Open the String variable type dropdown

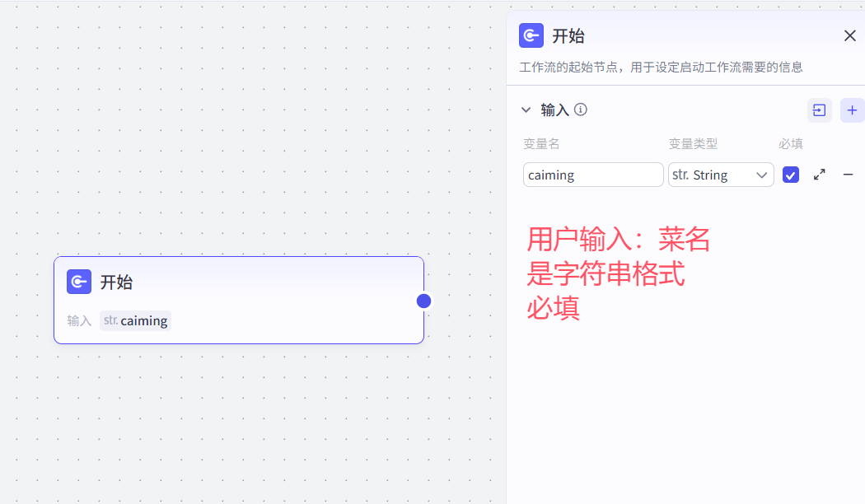(721, 175)
